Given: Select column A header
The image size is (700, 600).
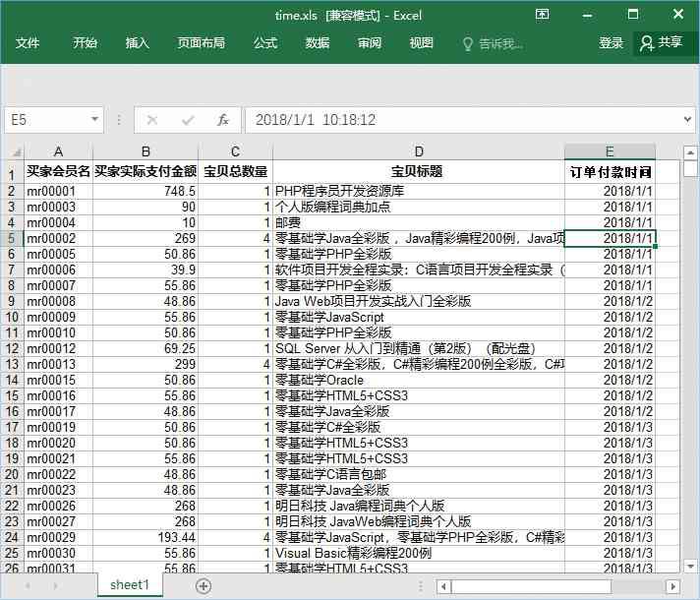Looking at the screenshot, I should click(58, 151).
